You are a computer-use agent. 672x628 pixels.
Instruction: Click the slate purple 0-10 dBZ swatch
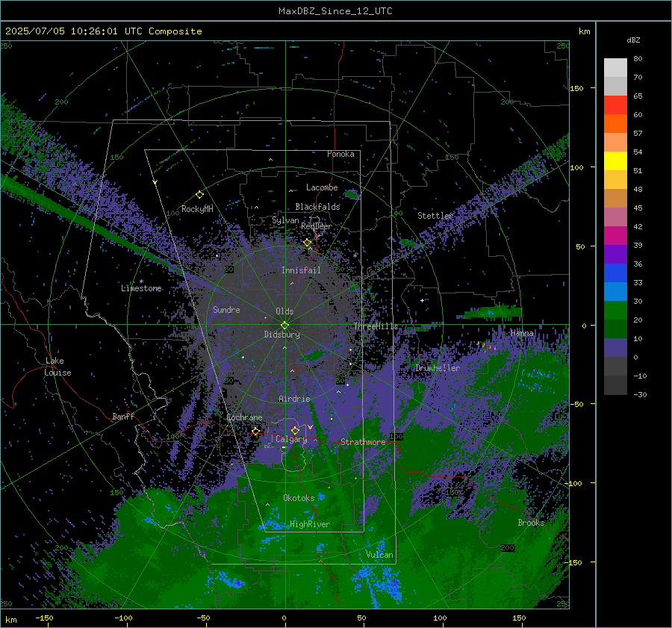615,348
